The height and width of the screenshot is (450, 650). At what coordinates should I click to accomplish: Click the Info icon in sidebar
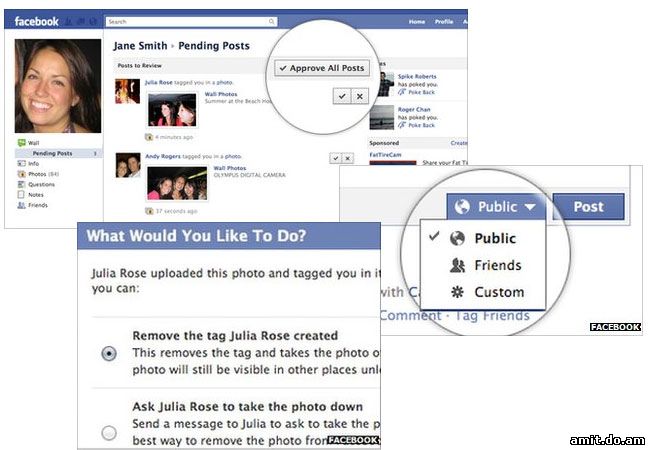coord(22,164)
